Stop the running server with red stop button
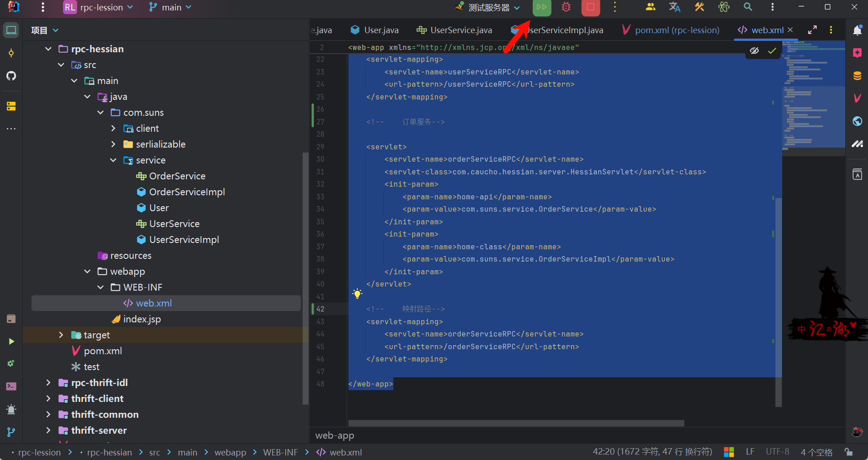 [590, 7]
